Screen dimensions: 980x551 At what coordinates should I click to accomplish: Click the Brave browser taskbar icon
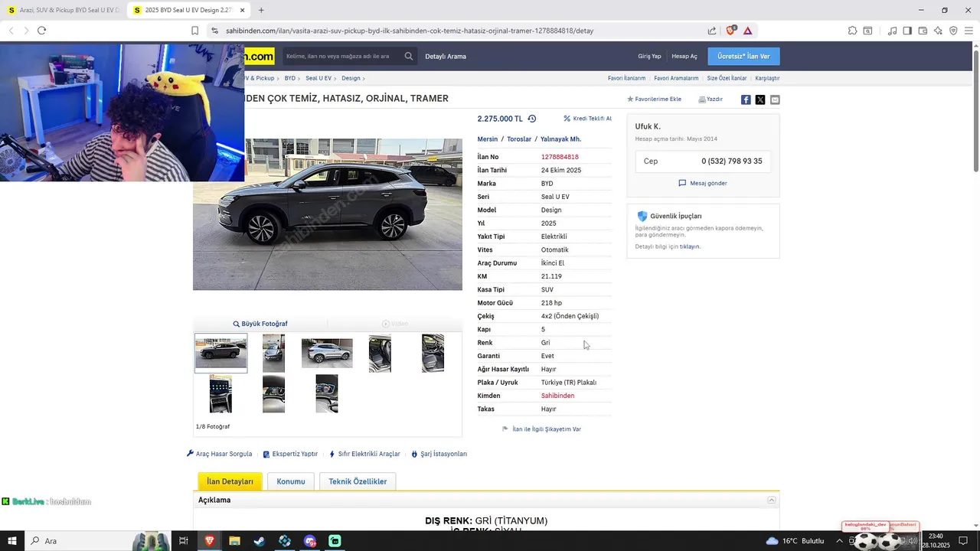click(x=209, y=541)
